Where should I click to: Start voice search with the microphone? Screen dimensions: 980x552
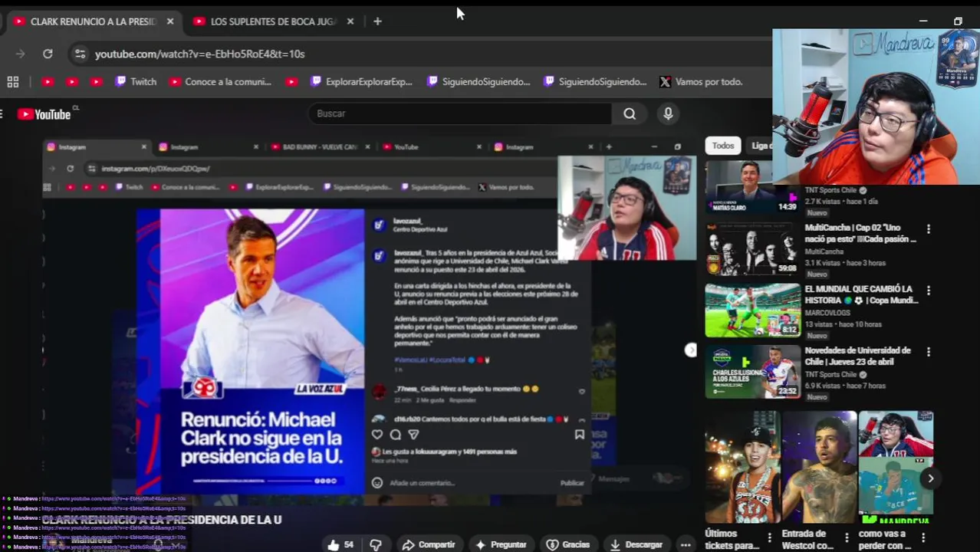[668, 113]
